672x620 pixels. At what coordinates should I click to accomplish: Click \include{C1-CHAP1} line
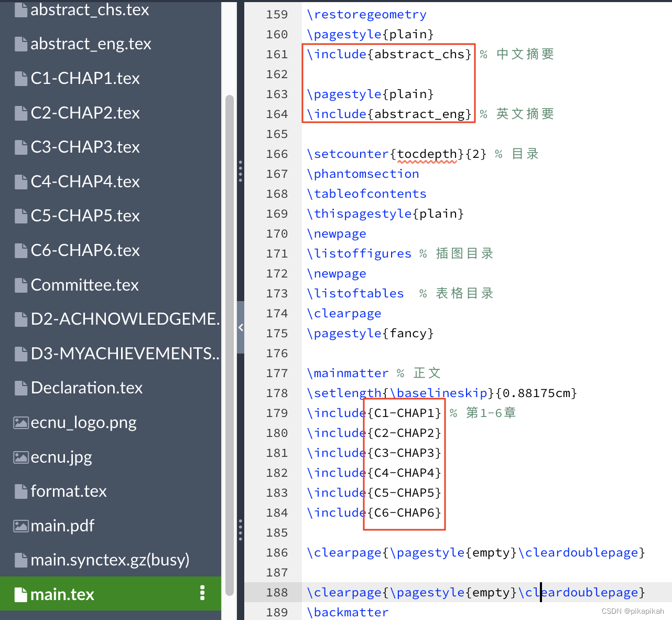[x=374, y=413]
